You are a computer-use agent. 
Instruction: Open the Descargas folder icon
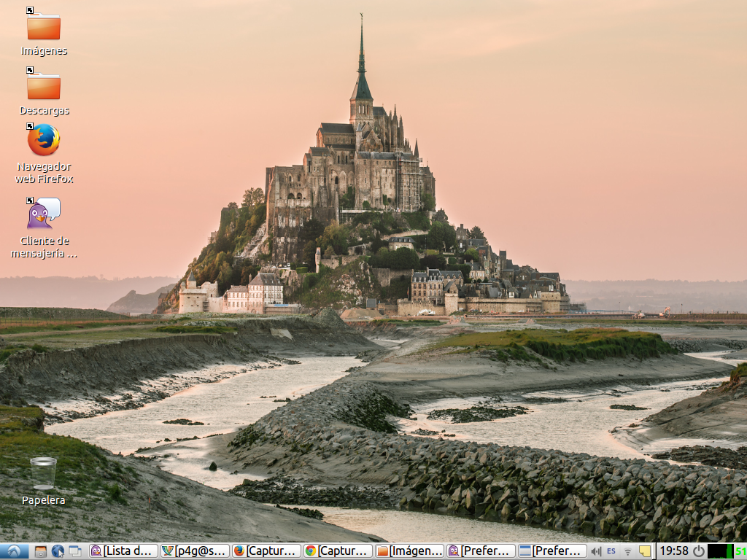[43, 86]
